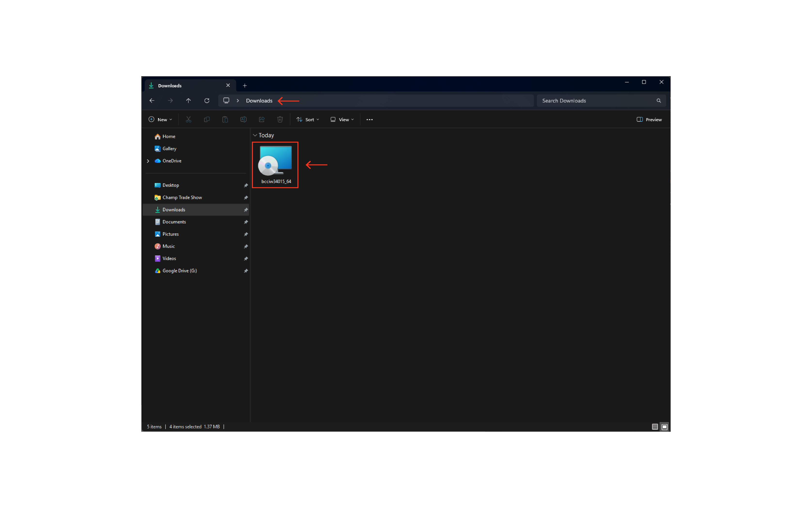This screenshot has width=812, height=508.
Task: Go up one folder level
Action: coord(188,100)
